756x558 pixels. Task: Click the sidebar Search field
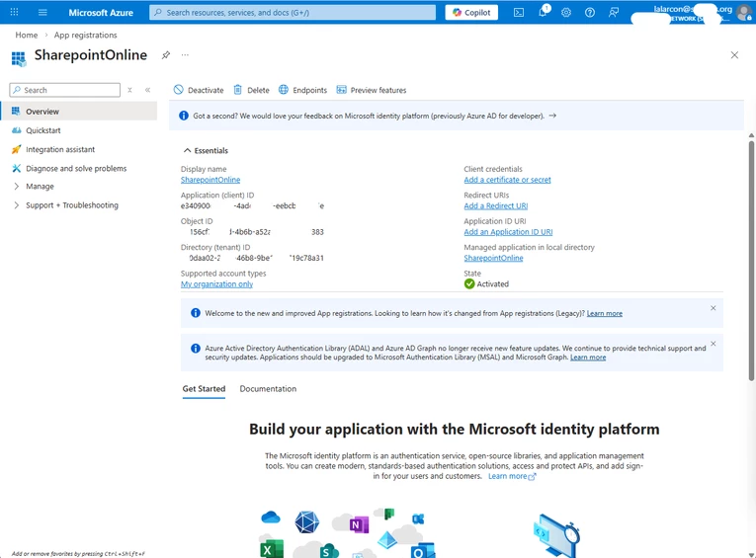click(x=64, y=90)
